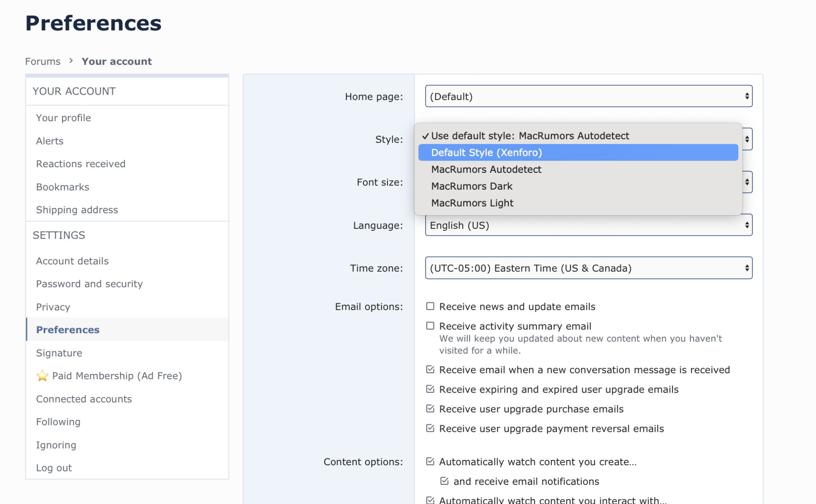Click the Language dropdown arrows
Image resolution: width=816 pixels, height=504 pixels.
pyautogui.click(x=747, y=225)
